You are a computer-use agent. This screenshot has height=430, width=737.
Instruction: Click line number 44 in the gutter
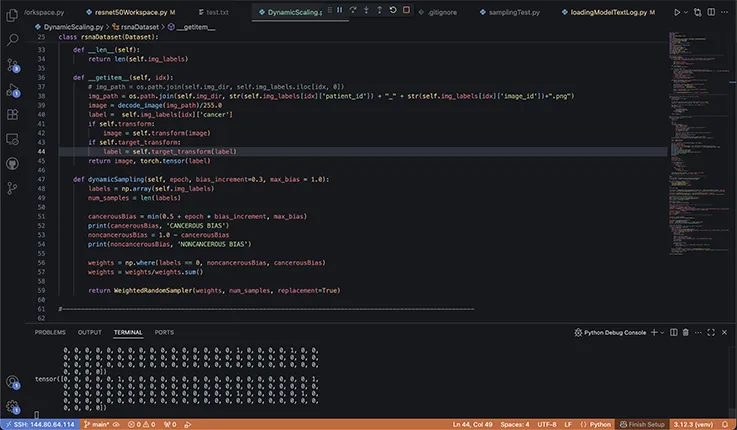(41, 151)
